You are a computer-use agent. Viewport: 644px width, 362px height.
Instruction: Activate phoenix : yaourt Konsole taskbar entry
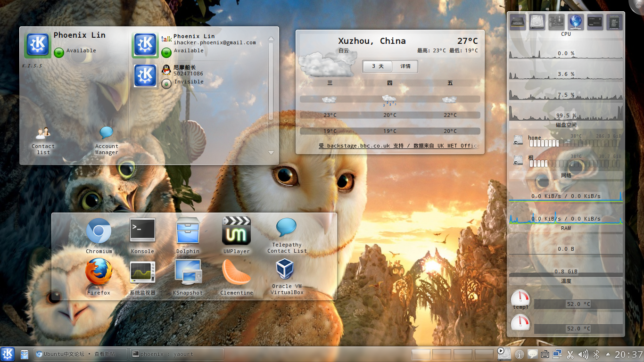[x=177, y=354]
